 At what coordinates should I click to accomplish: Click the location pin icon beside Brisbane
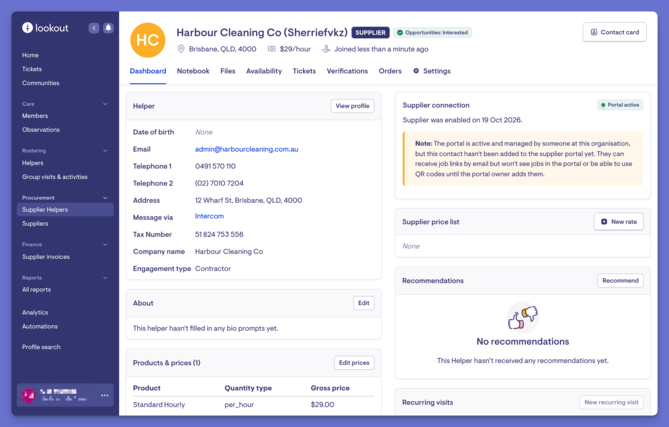pyautogui.click(x=181, y=49)
